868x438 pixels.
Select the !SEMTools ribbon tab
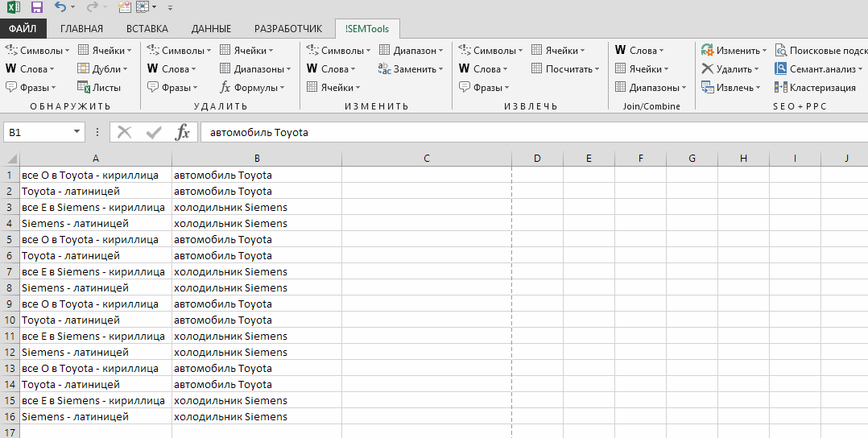click(x=367, y=29)
